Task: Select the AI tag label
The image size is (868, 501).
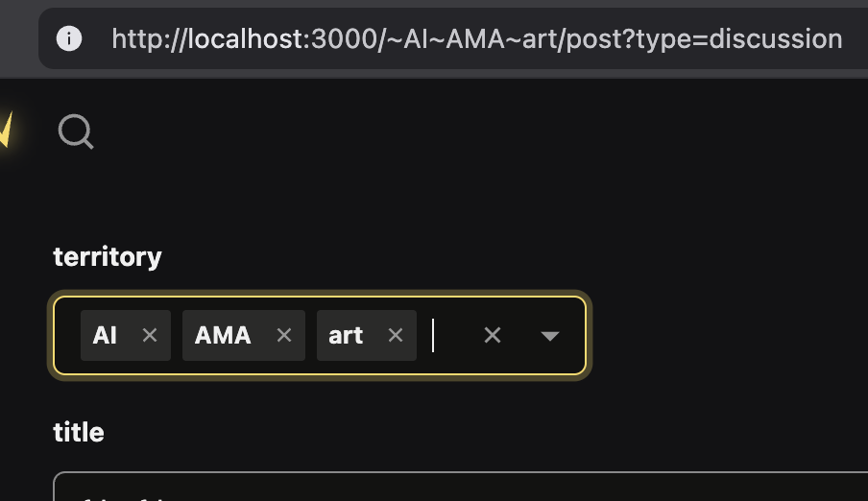Action: (x=106, y=335)
